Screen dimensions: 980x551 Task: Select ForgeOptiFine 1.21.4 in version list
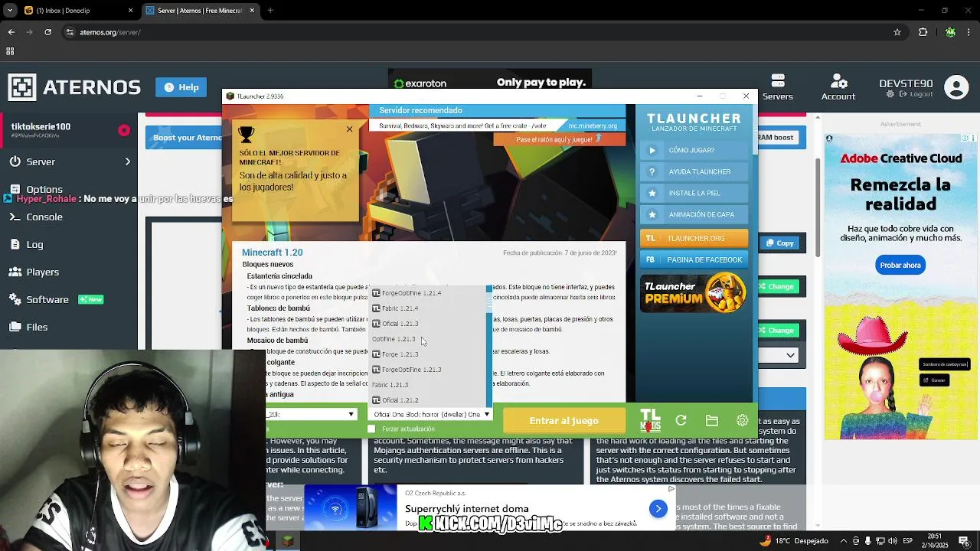(426, 293)
